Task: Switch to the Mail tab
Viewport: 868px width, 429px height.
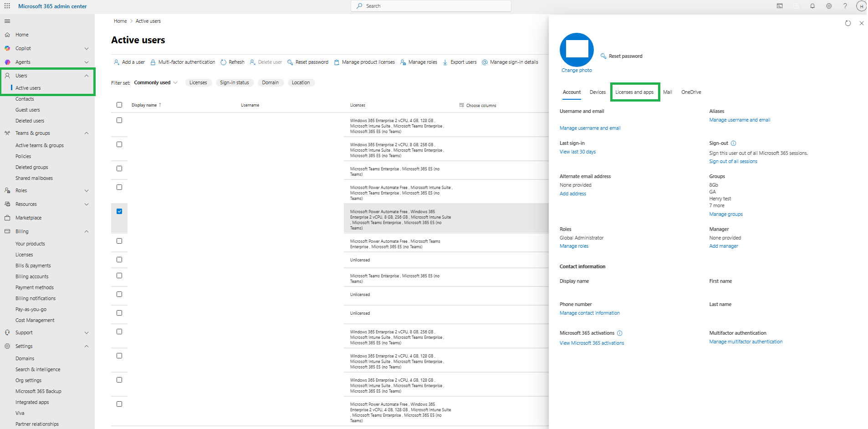Action: (668, 92)
